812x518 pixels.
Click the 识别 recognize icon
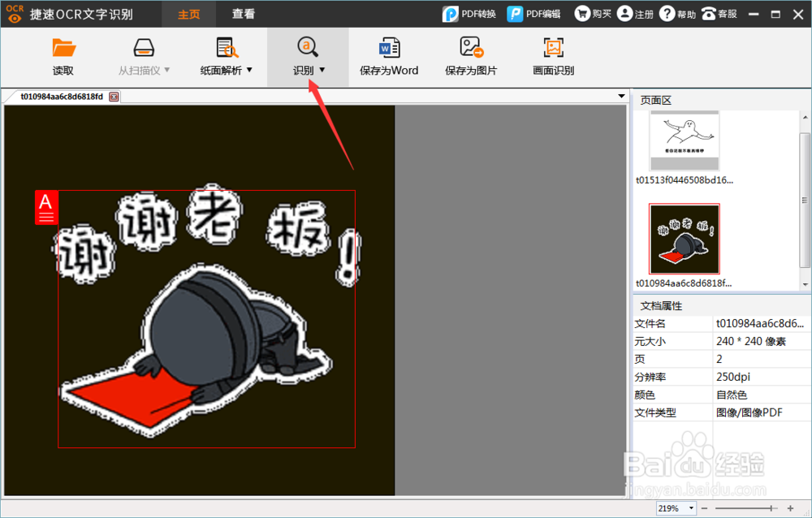coord(308,47)
